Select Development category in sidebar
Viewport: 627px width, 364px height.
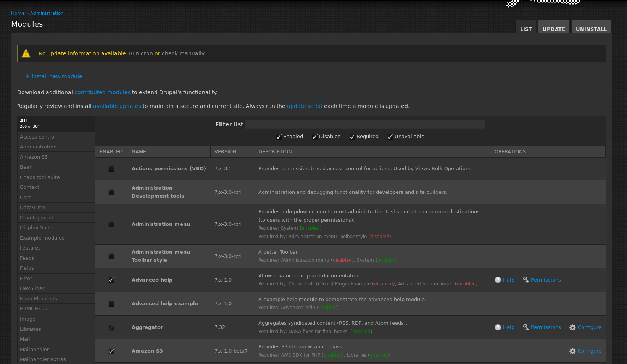(x=56, y=217)
